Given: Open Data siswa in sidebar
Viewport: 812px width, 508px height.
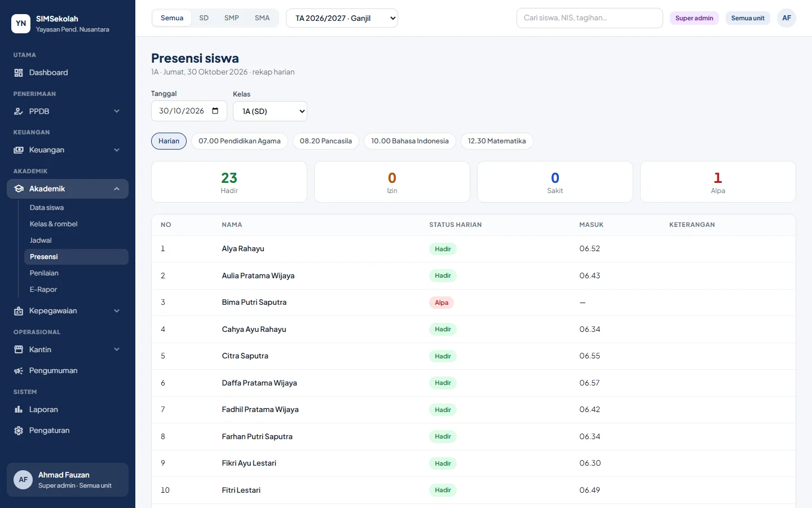Looking at the screenshot, I should pos(76,208).
